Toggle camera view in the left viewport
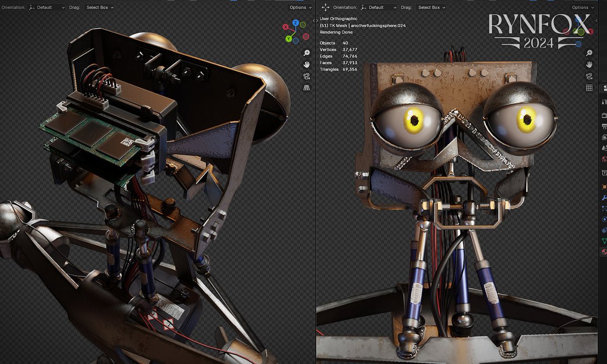 click(x=307, y=76)
